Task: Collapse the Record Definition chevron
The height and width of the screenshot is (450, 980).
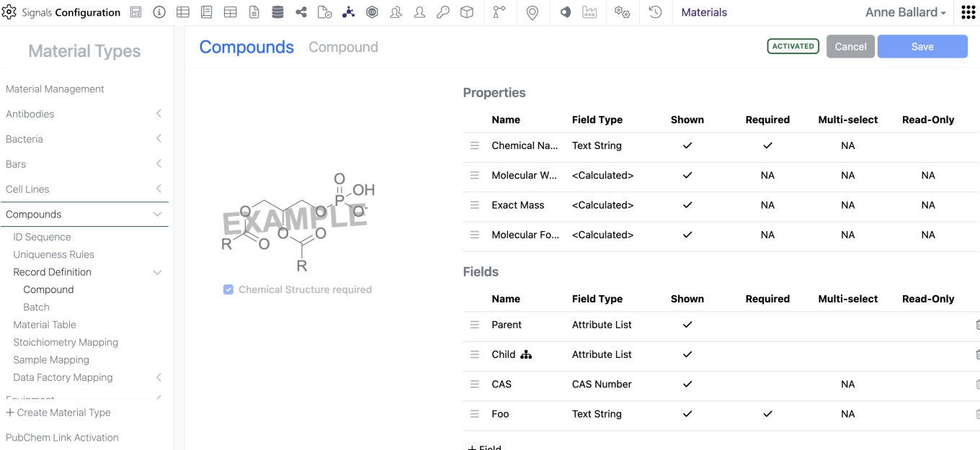Action: point(158,272)
